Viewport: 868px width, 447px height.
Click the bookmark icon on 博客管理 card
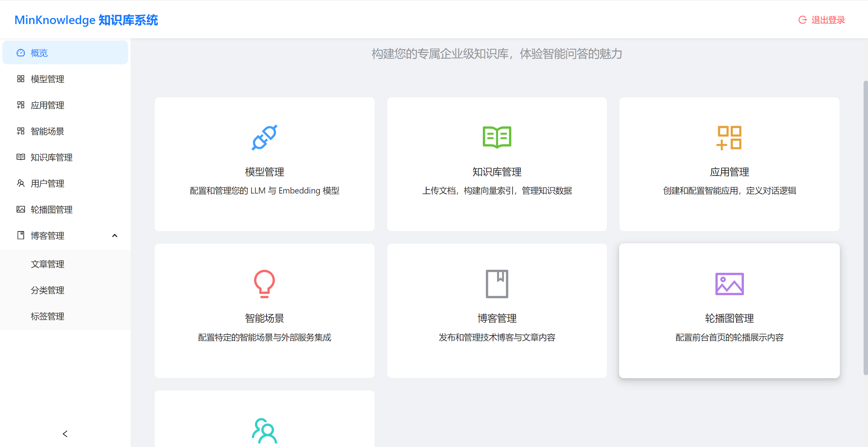(497, 284)
